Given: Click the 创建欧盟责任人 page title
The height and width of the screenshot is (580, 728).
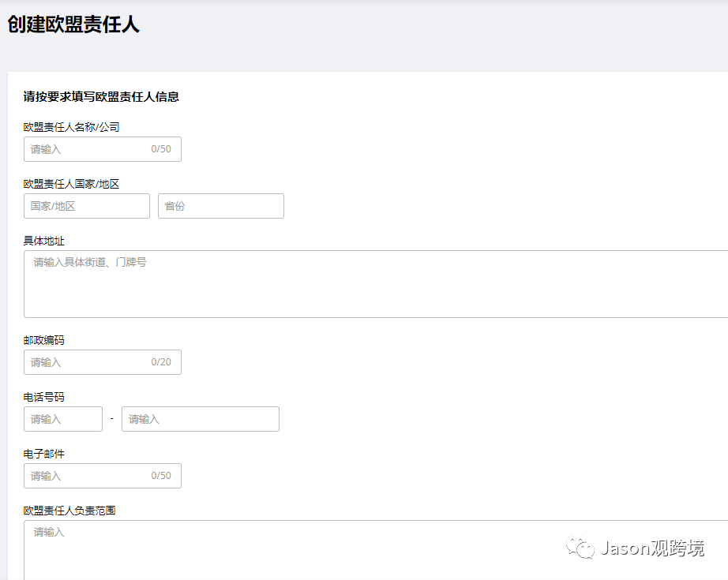Looking at the screenshot, I should click(x=72, y=25).
